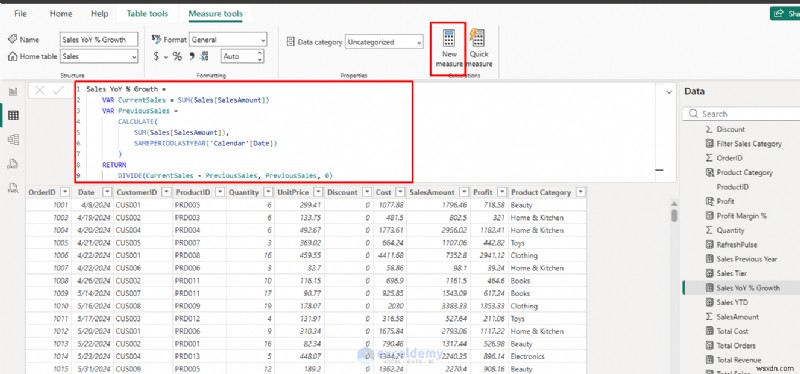This screenshot has width=800, height=374.
Task: Open UnitPrice column filter dropdown
Action: pyautogui.click(x=318, y=192)
